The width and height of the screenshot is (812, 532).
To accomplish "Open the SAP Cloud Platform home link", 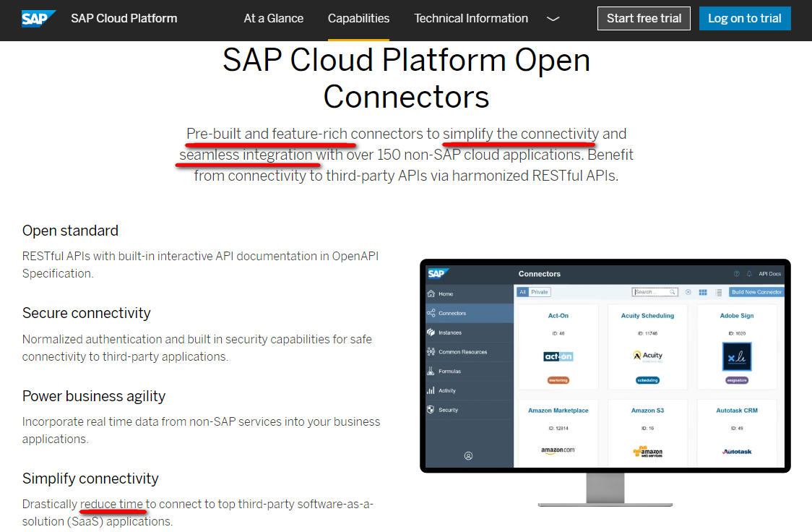I will pyautogui.click(x=124, y=18).
